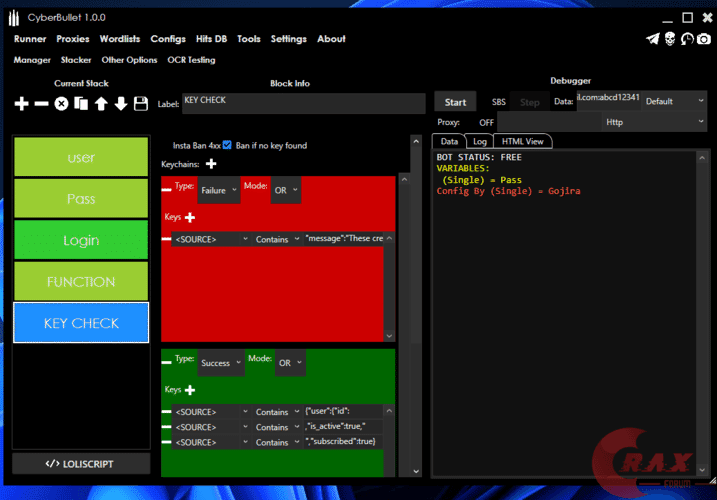Switch to the Log tab
Image resolution: width=717 pixels, height=500 pixels.
click(480, 142)
